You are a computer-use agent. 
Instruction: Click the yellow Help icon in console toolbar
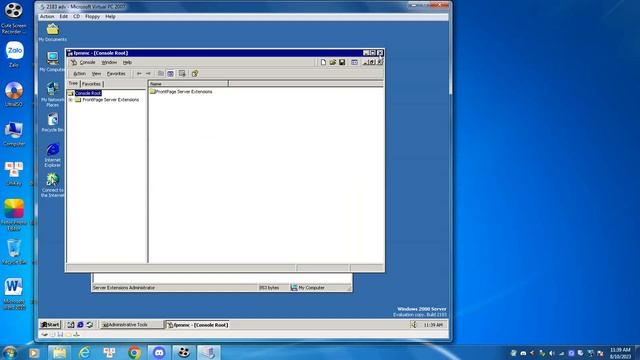(x=195, y=73)
